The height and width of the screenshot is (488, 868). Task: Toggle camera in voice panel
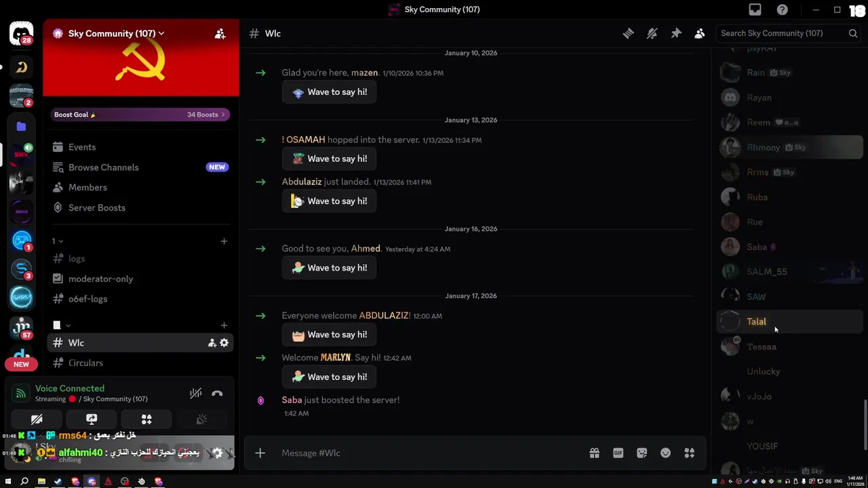point(37,420)
